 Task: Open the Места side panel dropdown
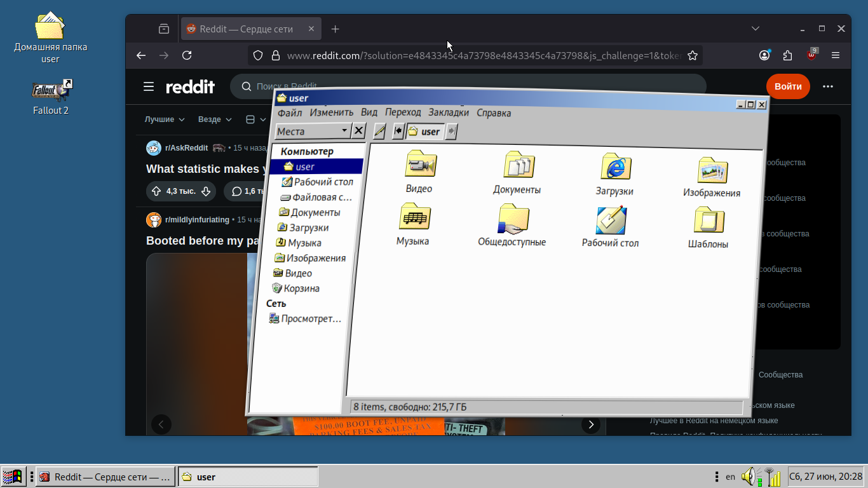pos(313,131)
